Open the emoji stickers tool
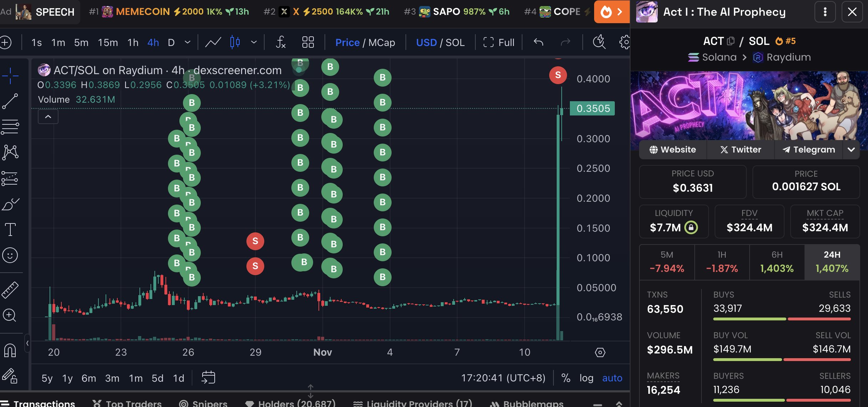Screen dimensions: 868x407 pos(10,255)
